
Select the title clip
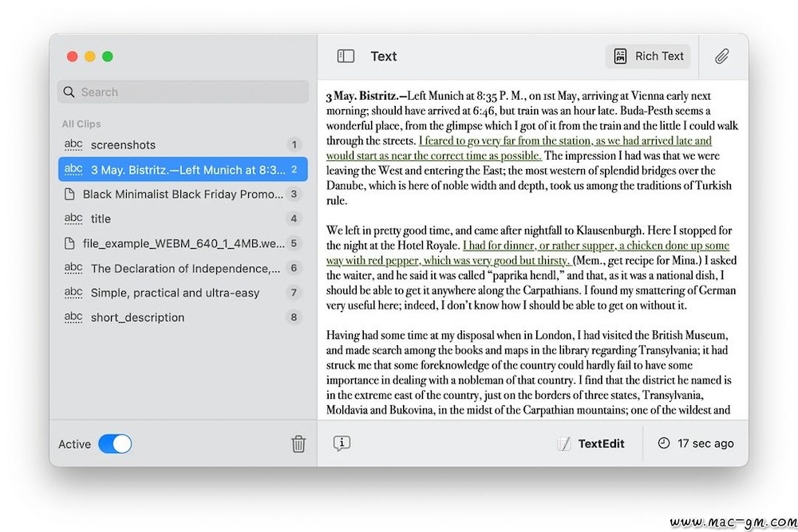pyautogui.click(x=184, y=219)
